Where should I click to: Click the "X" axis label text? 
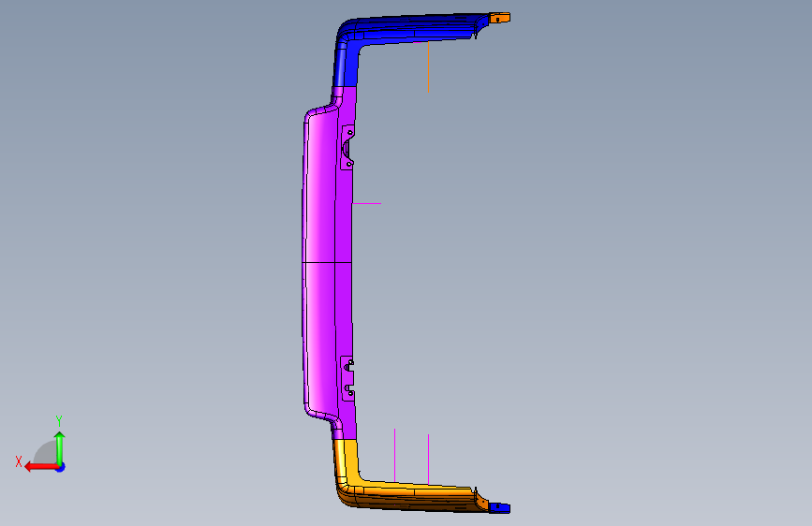click(19, 461)
